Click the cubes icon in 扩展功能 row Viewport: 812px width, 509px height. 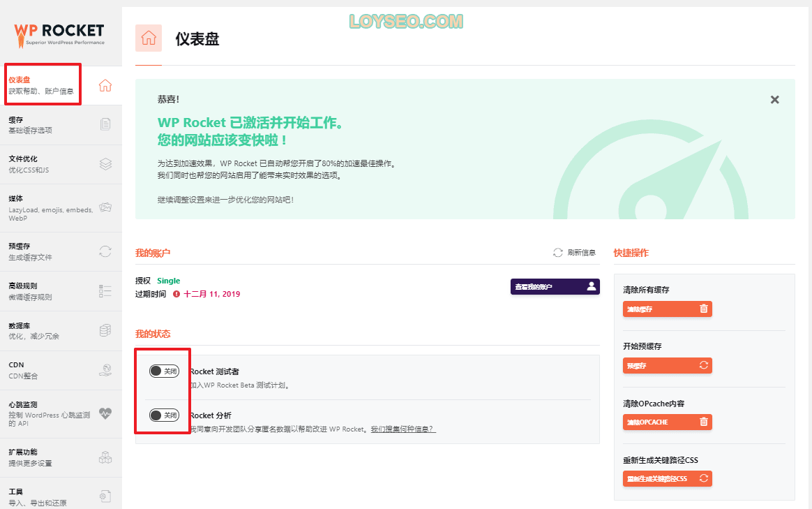click(105, 457)
